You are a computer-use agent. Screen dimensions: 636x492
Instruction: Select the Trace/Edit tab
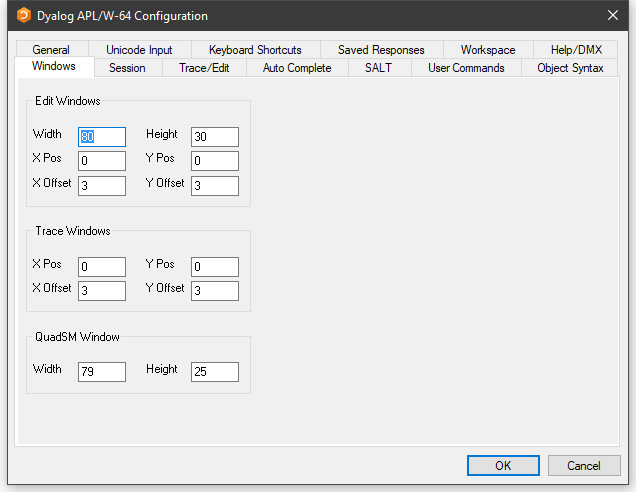204,68
